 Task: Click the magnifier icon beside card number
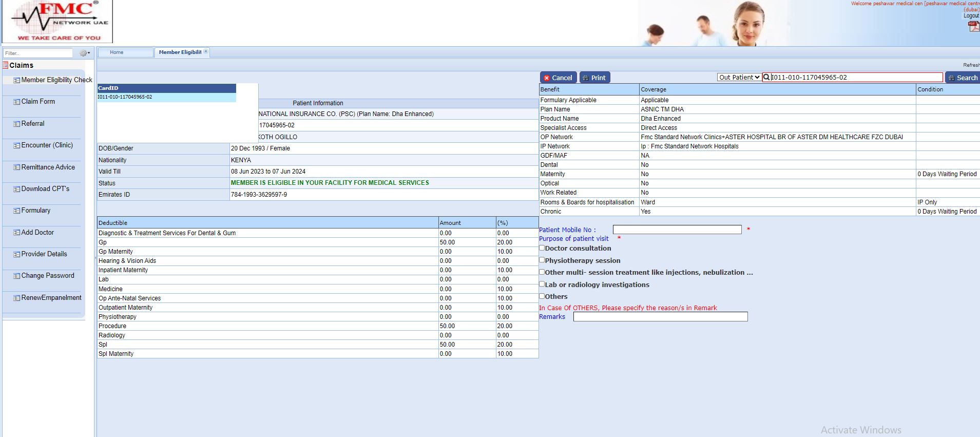coord(766,78)
